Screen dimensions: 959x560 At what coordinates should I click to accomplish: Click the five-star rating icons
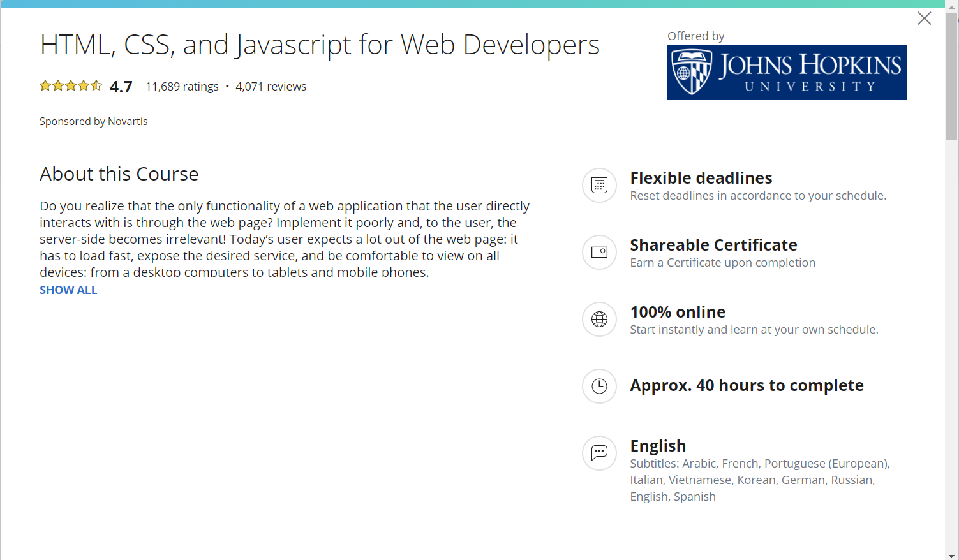coord(71,85)
